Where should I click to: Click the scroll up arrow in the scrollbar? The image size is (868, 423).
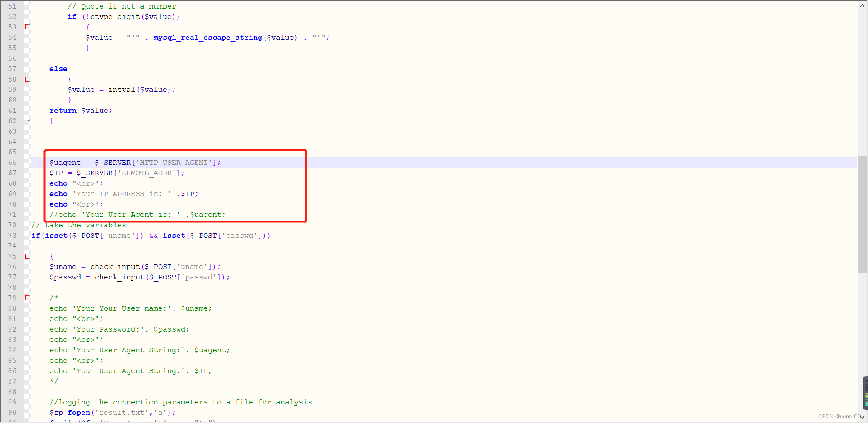[x=862, y=6]
